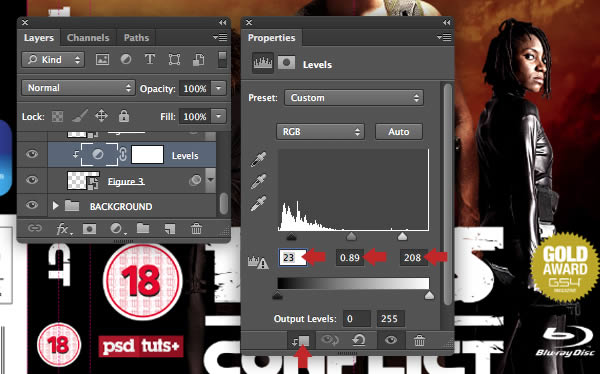The width and height of the screenshot is (600, 374).
Task: Delete layer trash icon in Layers panel
Action: tap(196, 229)
